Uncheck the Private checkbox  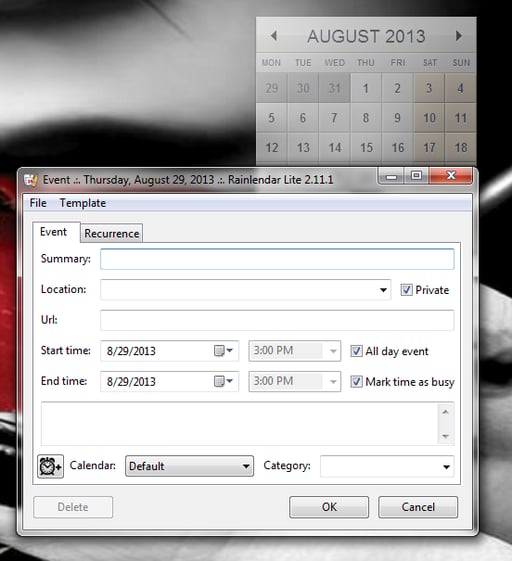[x=406, y=290]
